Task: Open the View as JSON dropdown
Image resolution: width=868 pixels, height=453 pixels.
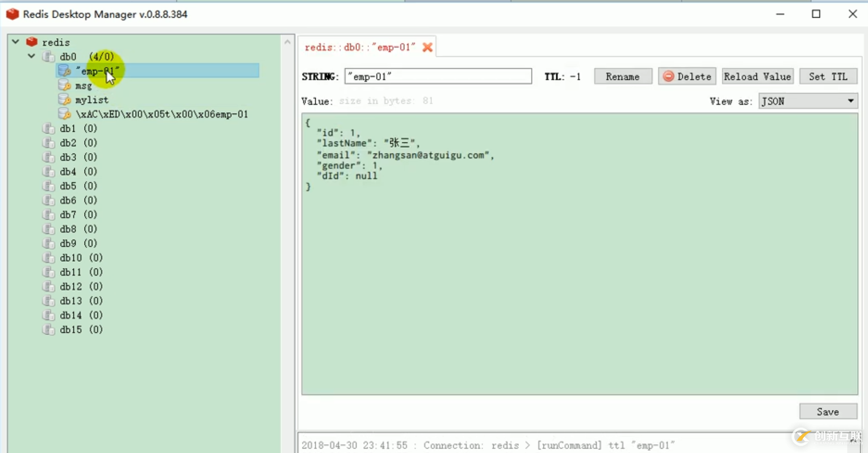Action: [x=807, y=101]
